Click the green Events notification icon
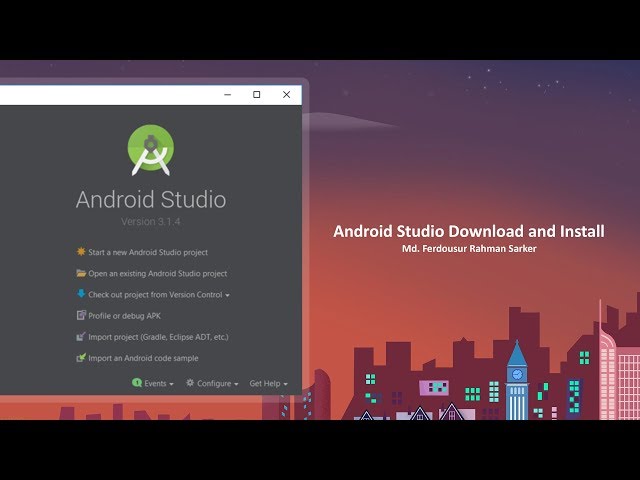This screenshot has height=480, width=640. [137, 382]
